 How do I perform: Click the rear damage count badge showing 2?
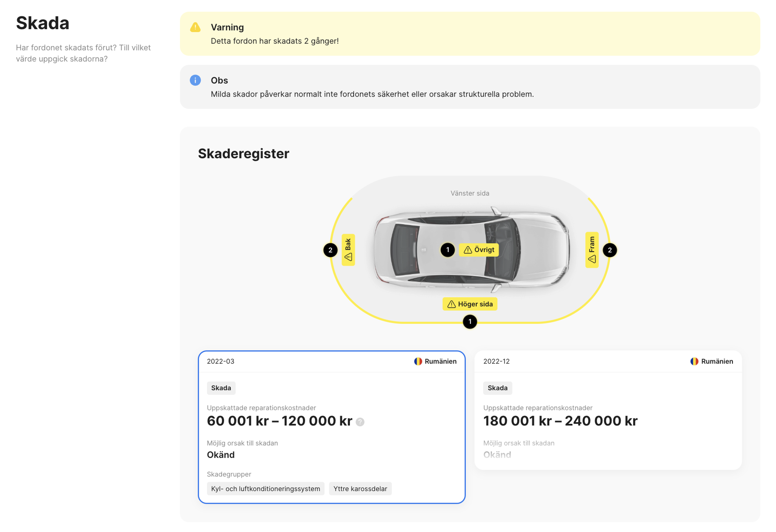330,250
